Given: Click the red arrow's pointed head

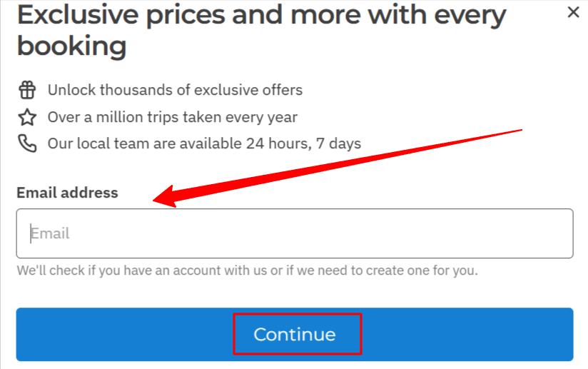Looking at the screenshot, I should click(x=165, y=197).
